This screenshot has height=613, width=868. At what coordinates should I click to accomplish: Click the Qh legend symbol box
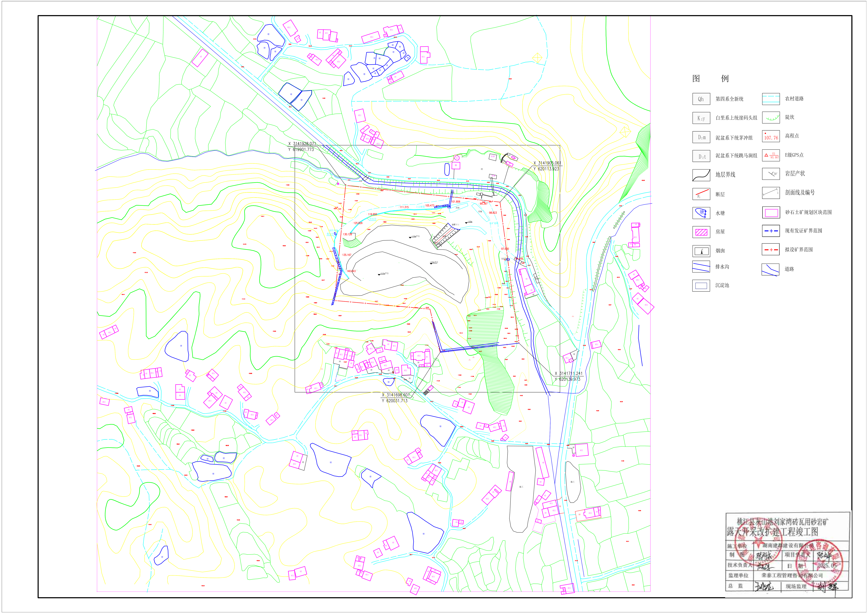701,99
